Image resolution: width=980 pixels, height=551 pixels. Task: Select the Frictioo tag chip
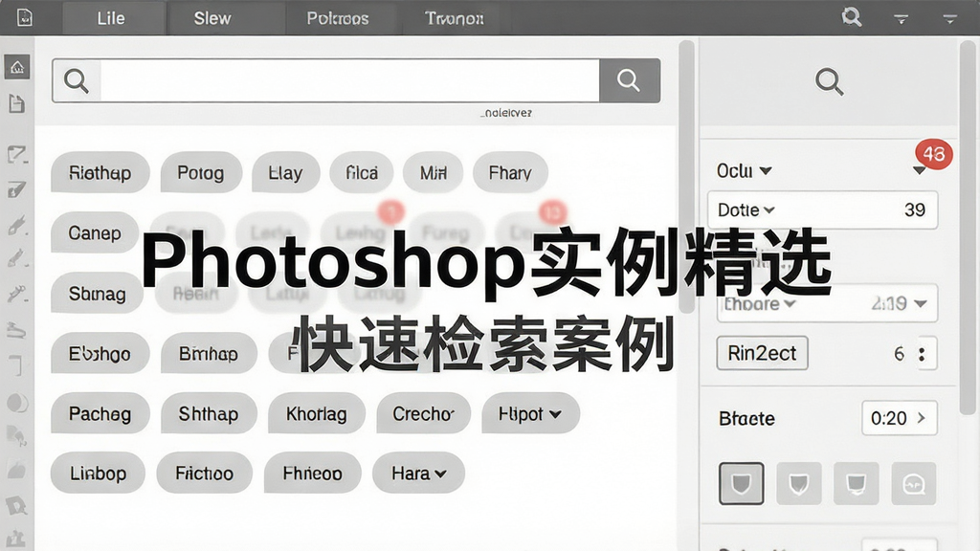[205, 474]
